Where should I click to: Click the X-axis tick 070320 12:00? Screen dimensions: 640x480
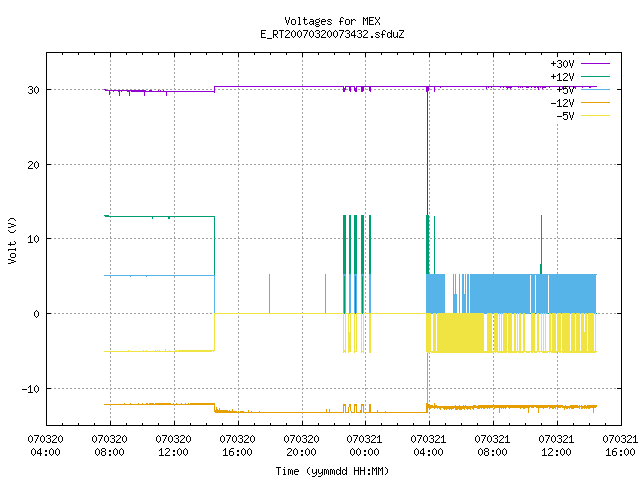click(173, 446)
